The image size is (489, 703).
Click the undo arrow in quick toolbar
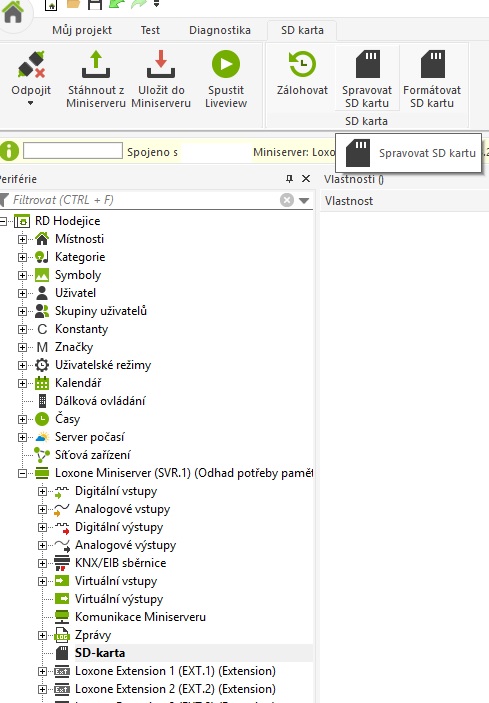tap(117, 4)
